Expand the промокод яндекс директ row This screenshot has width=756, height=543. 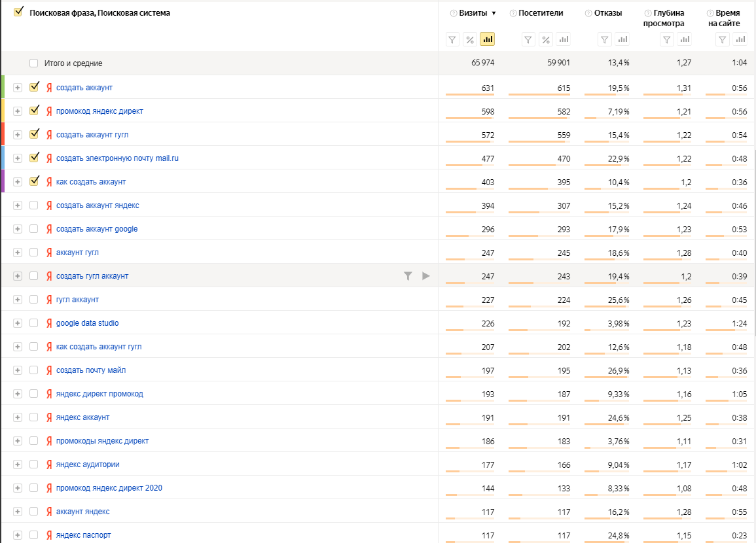point(18,111)
